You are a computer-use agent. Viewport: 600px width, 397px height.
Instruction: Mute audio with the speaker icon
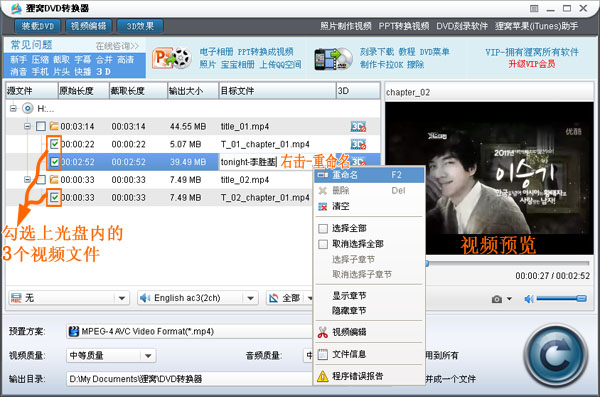[528, 299]
